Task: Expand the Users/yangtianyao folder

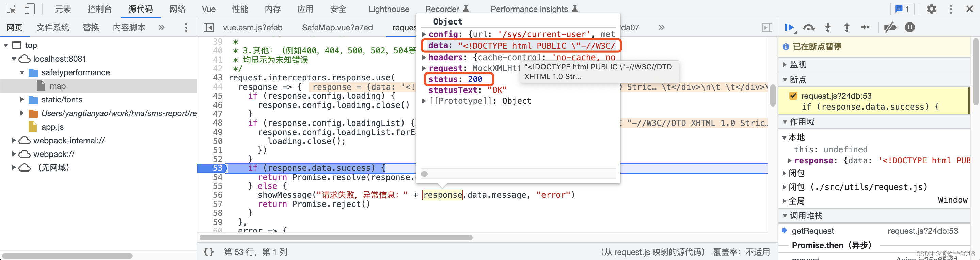Action: [x=22, y=113]
